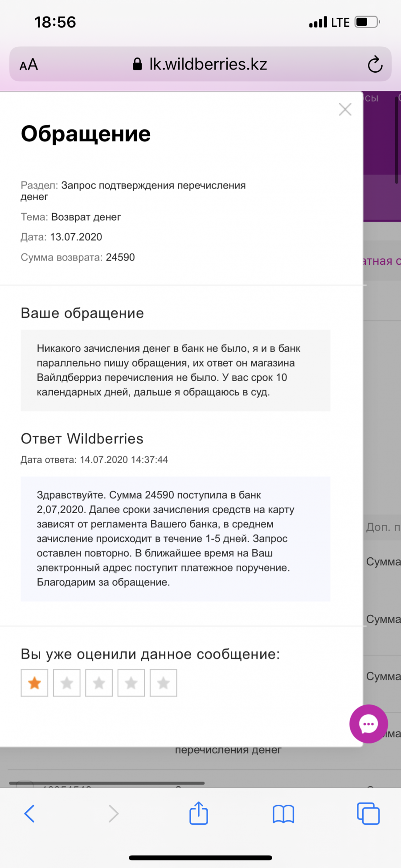Tap the lk.wildberries.kz address field
Viewport: 401px width, 868px height.
point(200,64)
